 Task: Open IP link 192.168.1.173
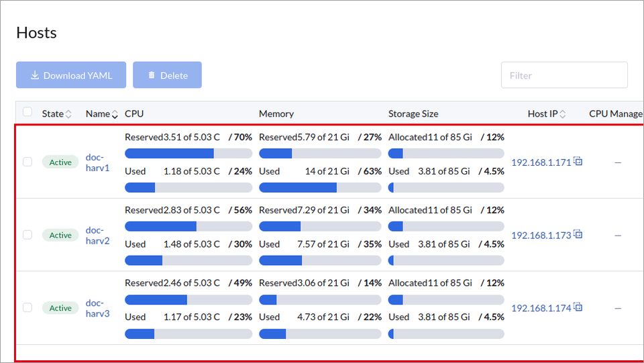coord(541,236)
